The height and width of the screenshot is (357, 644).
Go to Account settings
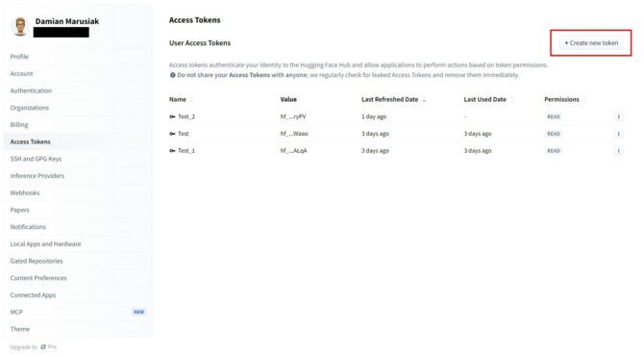(x=78, y=74)
